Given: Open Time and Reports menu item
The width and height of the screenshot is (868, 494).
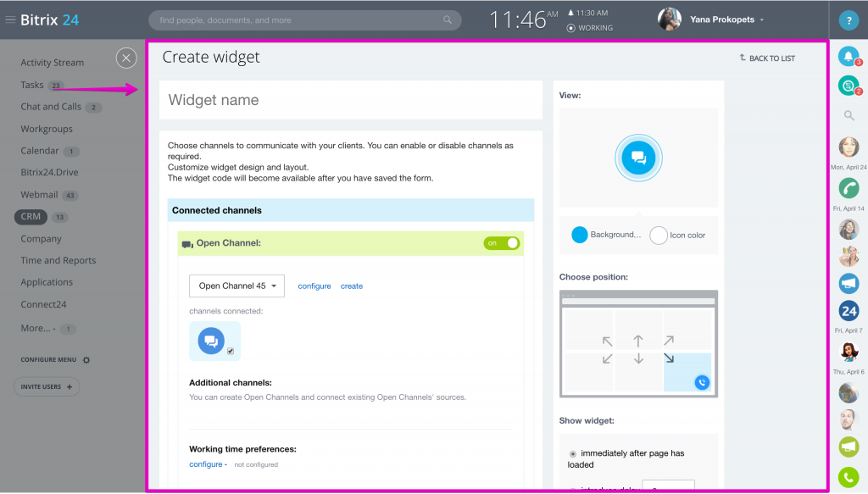Looking at the screenshot, I should 58,260.
